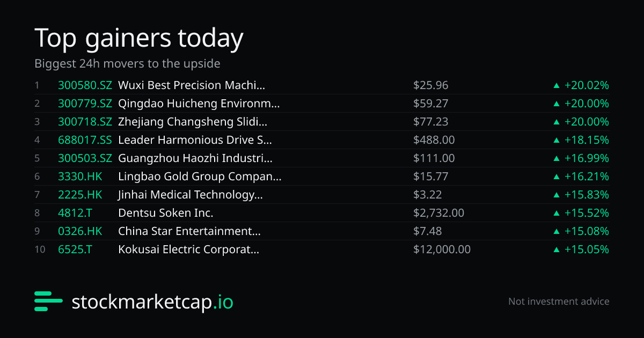Click the green up arrow beside +20.02%
644x338 pixels.
click(x=557, y=85)
